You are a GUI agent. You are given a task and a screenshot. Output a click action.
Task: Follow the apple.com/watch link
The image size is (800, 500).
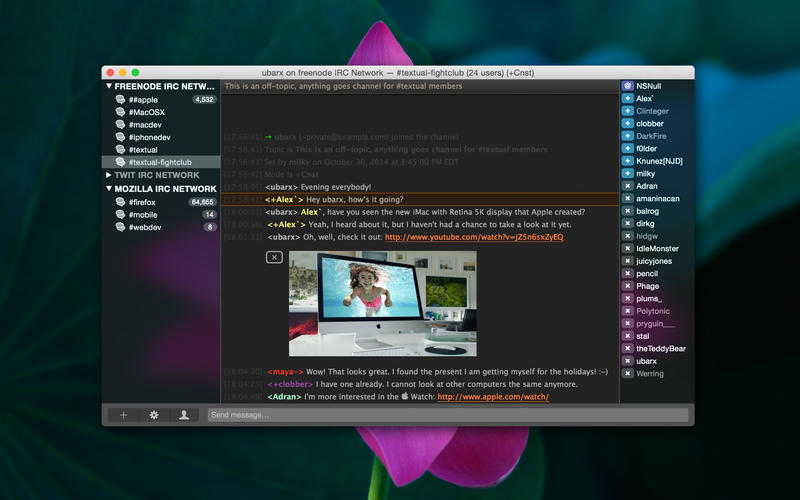pyautogui.click(x=492, y=396)
